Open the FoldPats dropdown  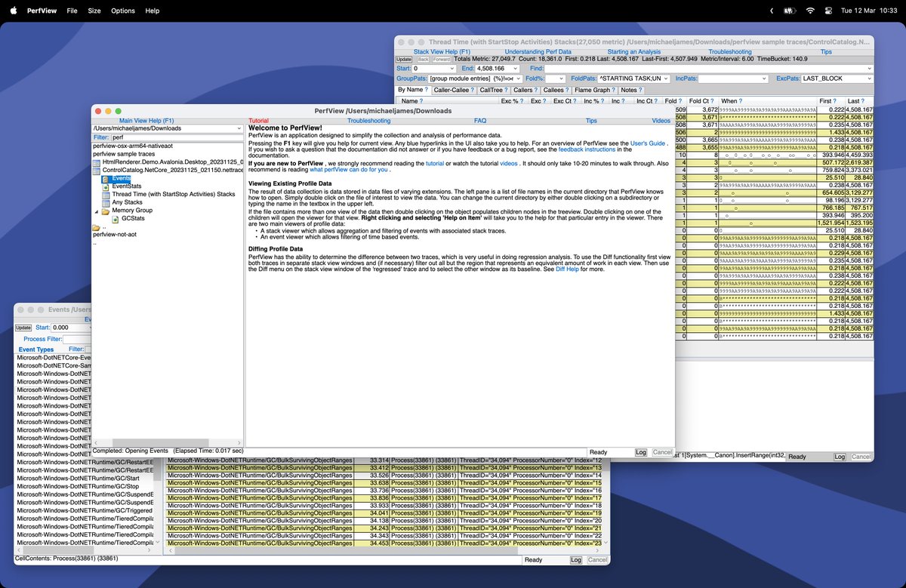click(x=667, y=79)
